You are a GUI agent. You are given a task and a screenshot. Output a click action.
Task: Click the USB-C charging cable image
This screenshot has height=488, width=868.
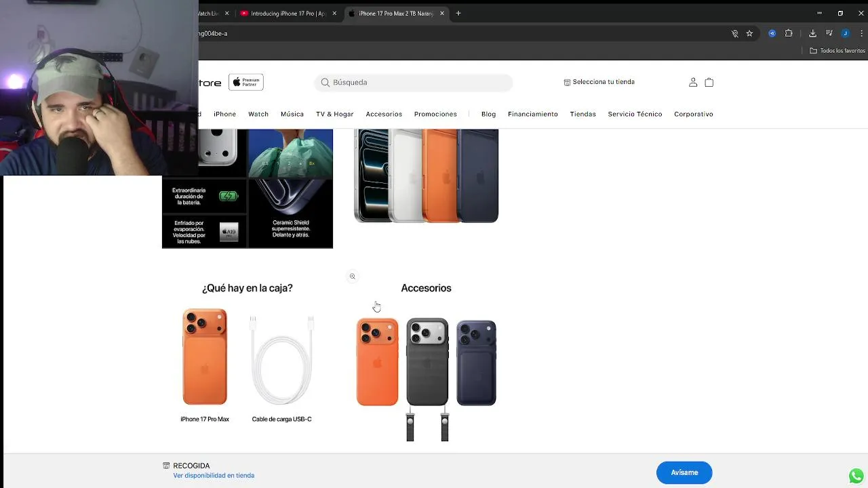(281, 360)
